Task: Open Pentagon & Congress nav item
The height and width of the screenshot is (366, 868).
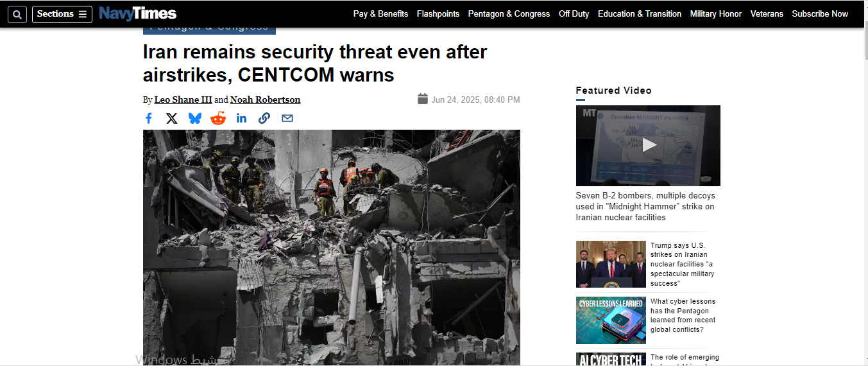Action: 509,13
